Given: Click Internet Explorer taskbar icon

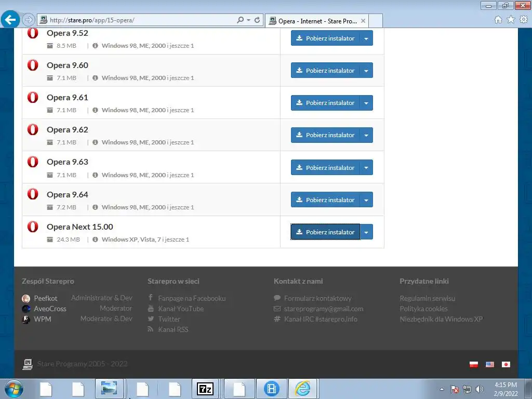Looking at the screenshot, I should tap(303, 389).
